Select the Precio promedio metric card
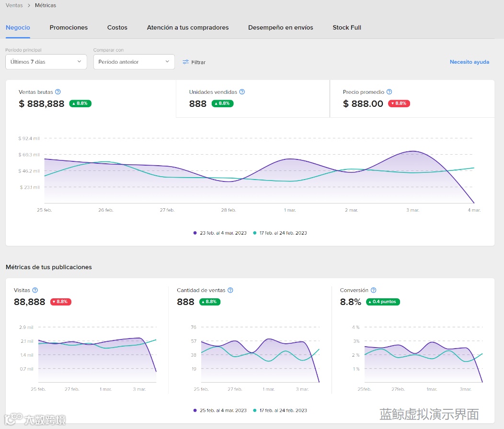The height and width of the screenshot is (429, 504). pos(412,99)
